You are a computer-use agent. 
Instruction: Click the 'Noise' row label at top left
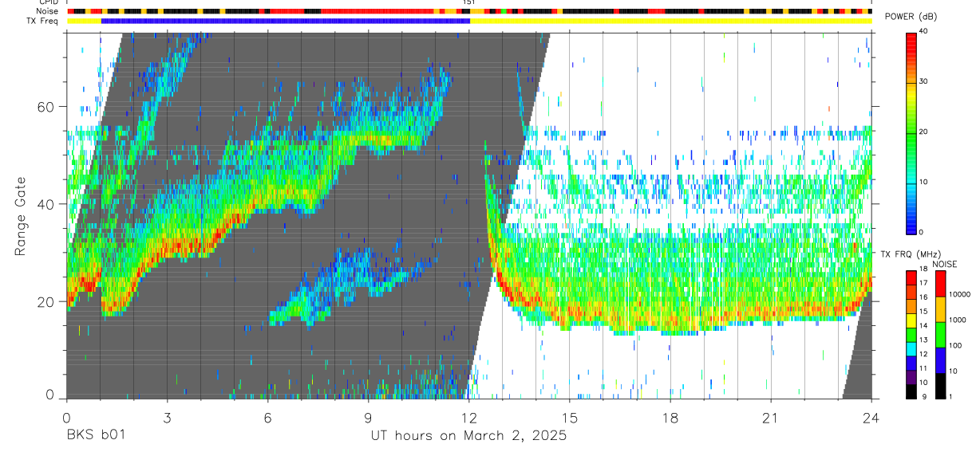46,12
